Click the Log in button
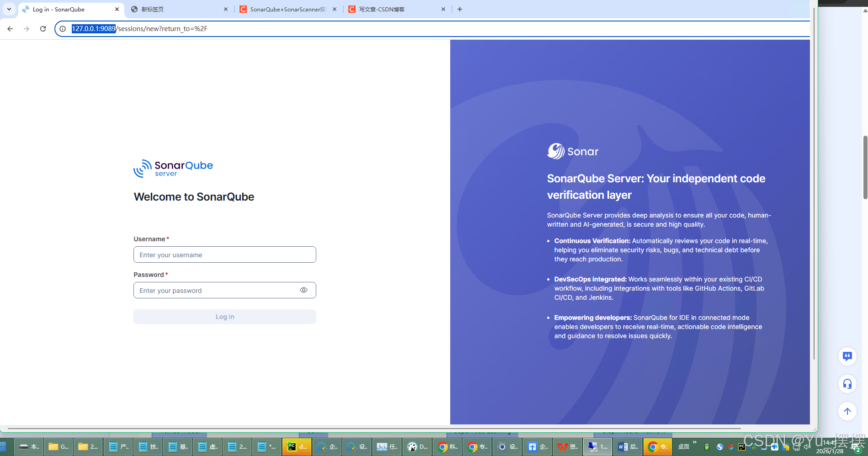Image resolution: width=868 pixels, height=456 pixels. coord(224,317)
